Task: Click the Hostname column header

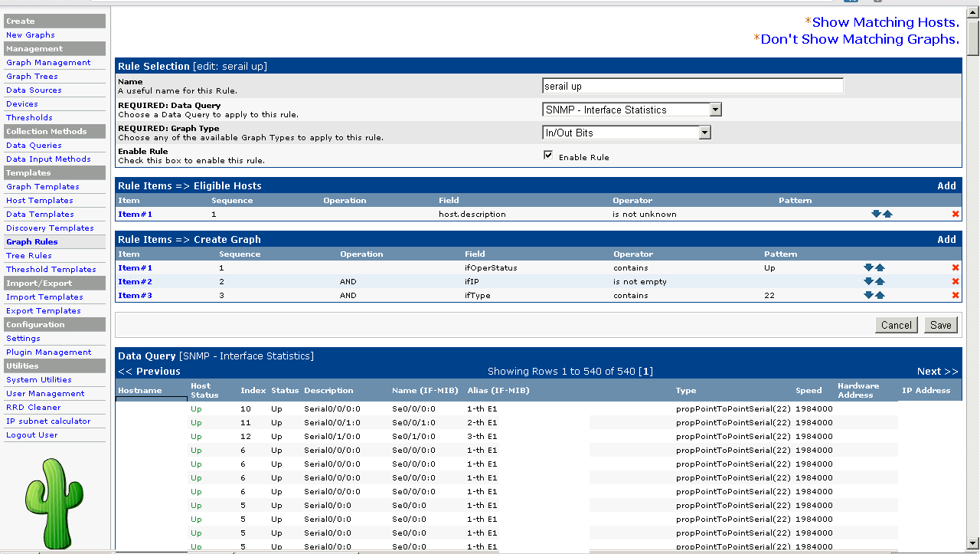Action: 140,391
